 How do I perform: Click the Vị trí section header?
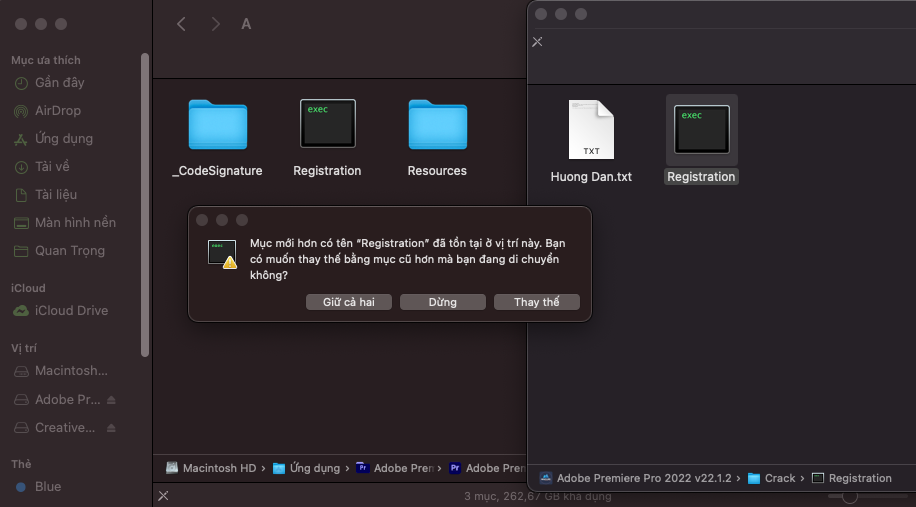point(24,348)
